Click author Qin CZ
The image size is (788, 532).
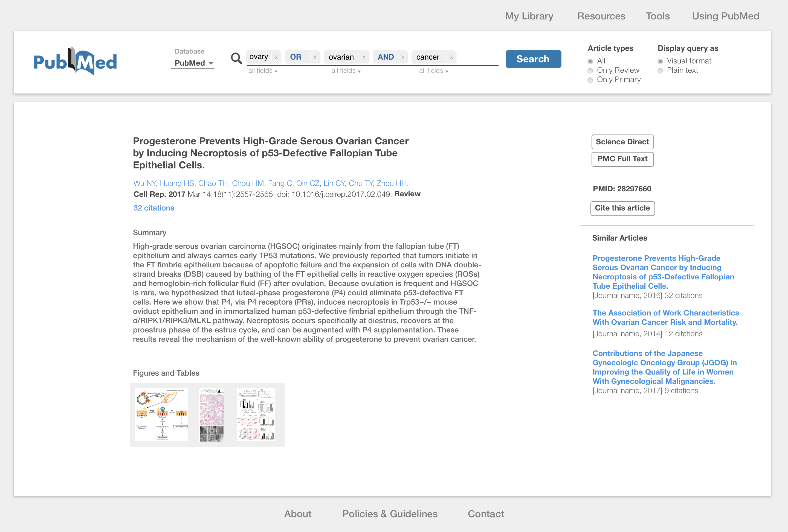(x=308, y=183)
